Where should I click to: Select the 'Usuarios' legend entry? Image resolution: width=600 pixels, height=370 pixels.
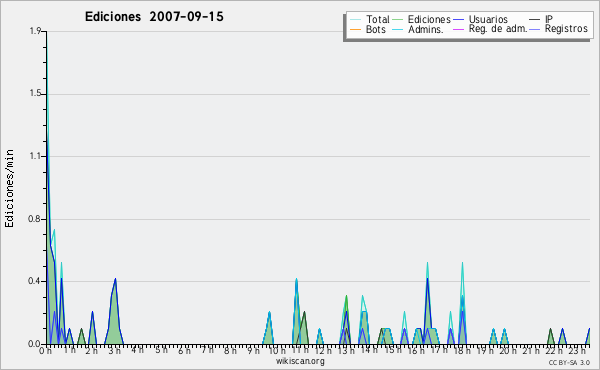click(x=480, y=19)
